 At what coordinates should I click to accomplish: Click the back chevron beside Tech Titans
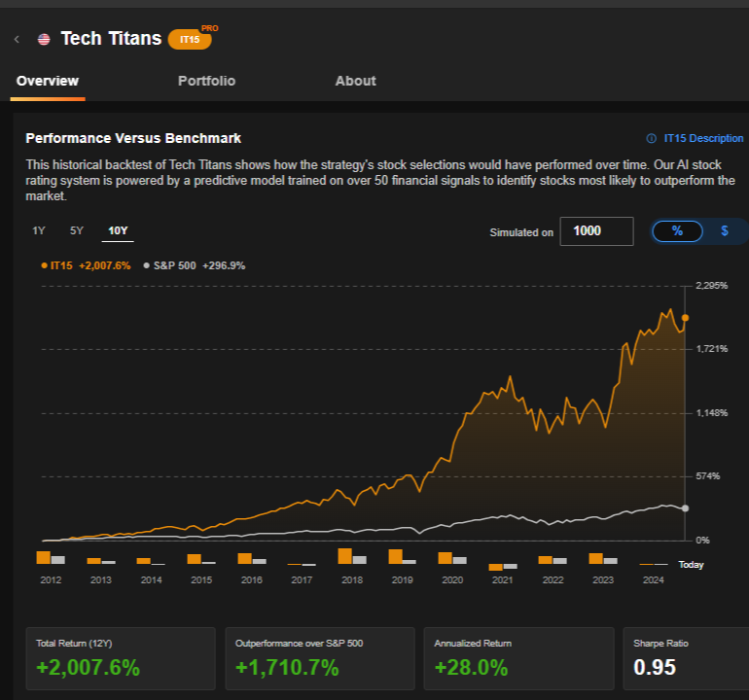click(x=17, y=39)
